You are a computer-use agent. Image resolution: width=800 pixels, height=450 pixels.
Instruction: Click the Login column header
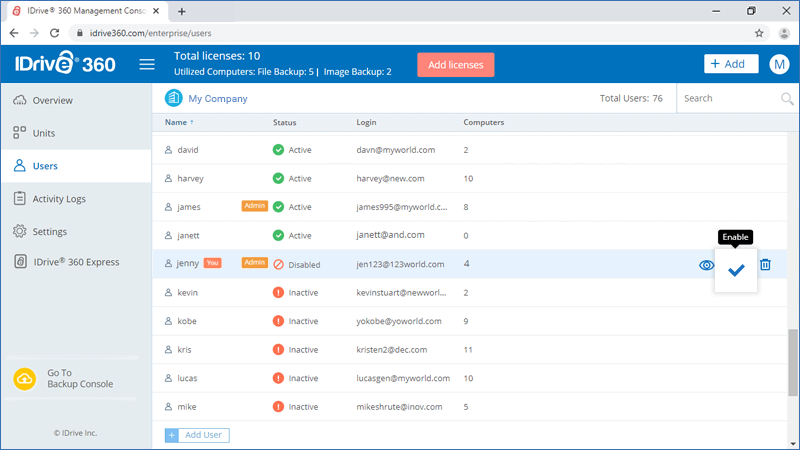pyautogui.click(x=366, y=122)
